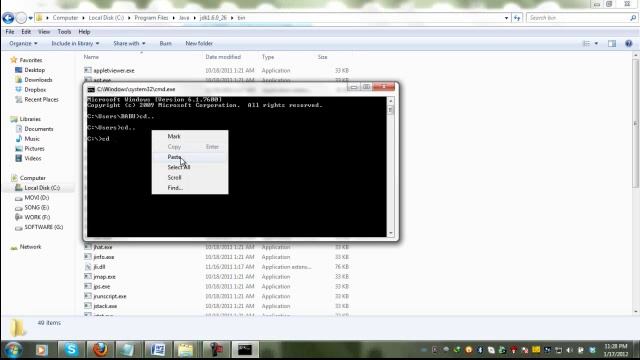Open the File menu in Explorer
This screenshot has width=640, height=360.
(x=10, y=32)
